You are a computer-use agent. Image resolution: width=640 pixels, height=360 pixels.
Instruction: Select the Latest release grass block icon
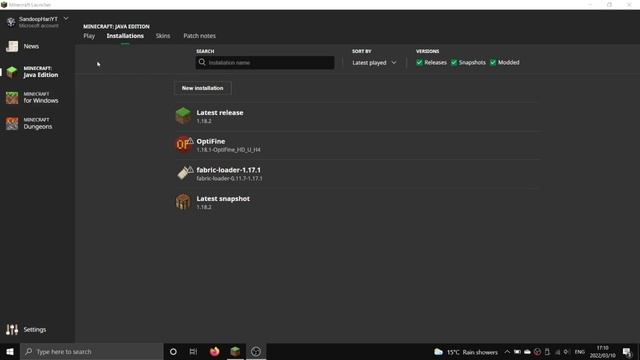click(x=183, y=116)
